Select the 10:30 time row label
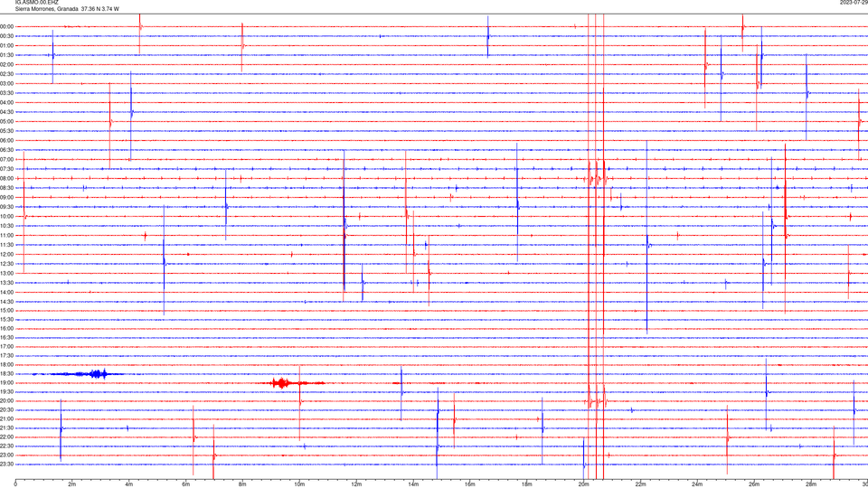This screenshot has height=488, width=868. (x=7, y=226)
